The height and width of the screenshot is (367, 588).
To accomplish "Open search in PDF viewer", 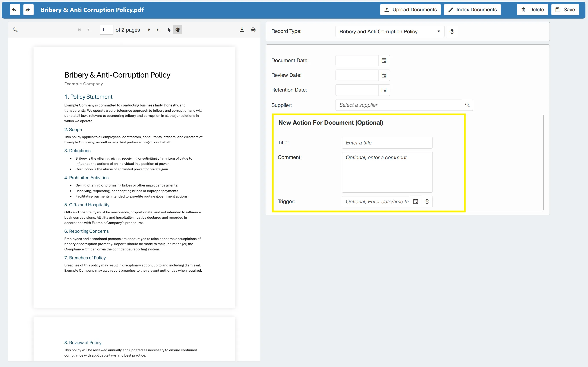I will 15,30.
